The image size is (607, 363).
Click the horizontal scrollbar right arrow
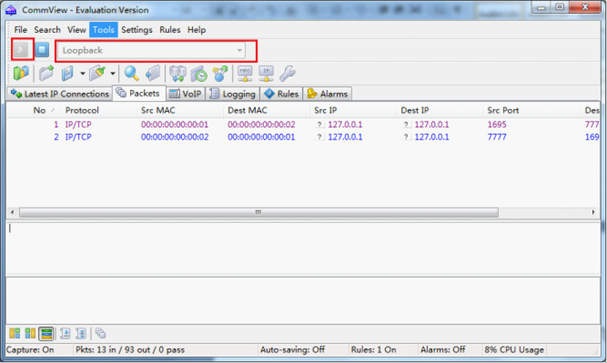[593, 212]
